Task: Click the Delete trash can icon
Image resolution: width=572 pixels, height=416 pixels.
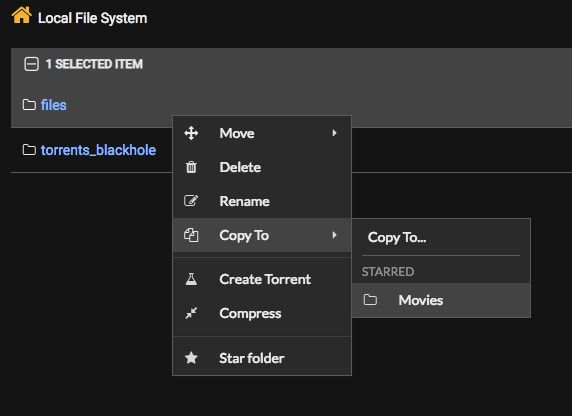Action: tap(191, 167)
